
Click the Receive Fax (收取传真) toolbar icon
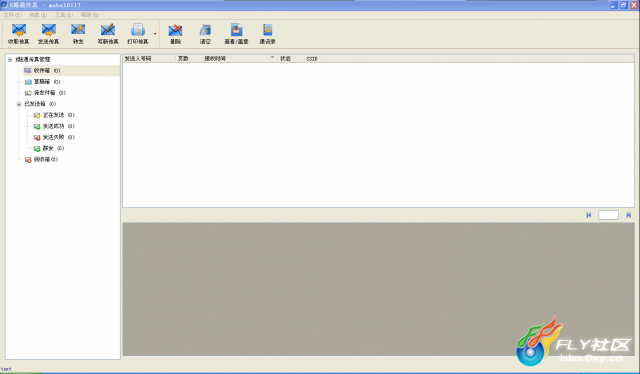point(19,30)
